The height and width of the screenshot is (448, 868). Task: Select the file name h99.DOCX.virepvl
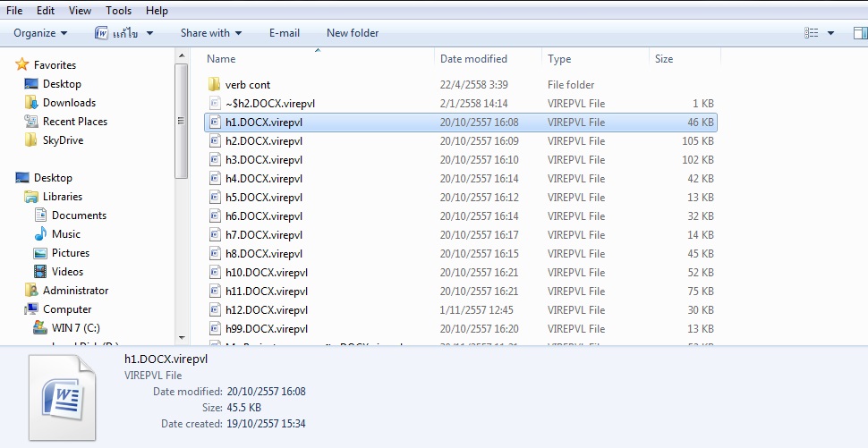click(267, 329)
